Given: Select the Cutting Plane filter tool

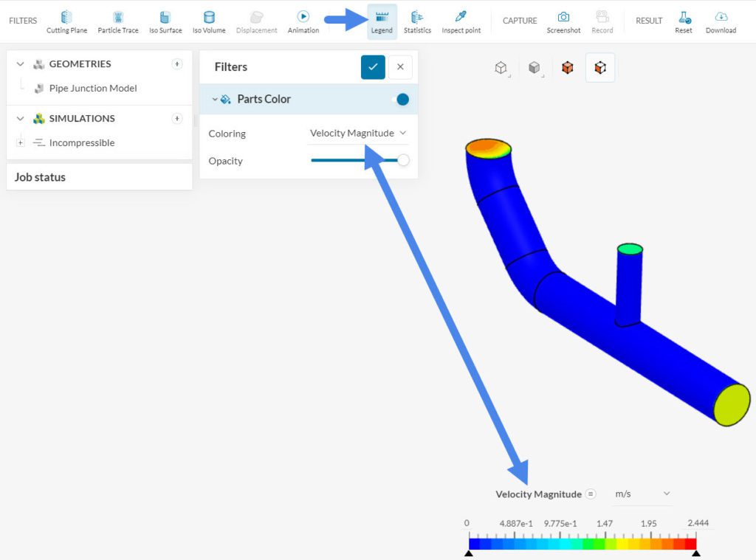Looking at the screenshot, I should click(x=66, y=20).
